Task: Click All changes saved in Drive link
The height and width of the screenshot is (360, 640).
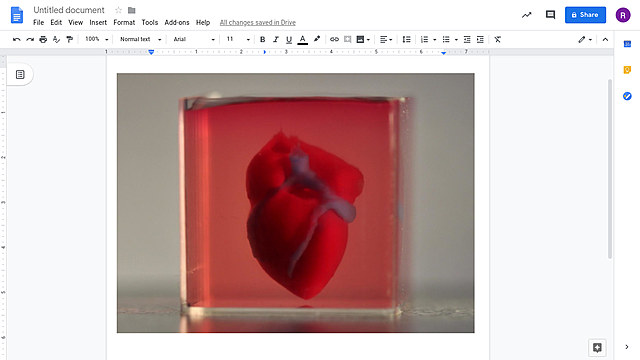Action: coord(258,22)
